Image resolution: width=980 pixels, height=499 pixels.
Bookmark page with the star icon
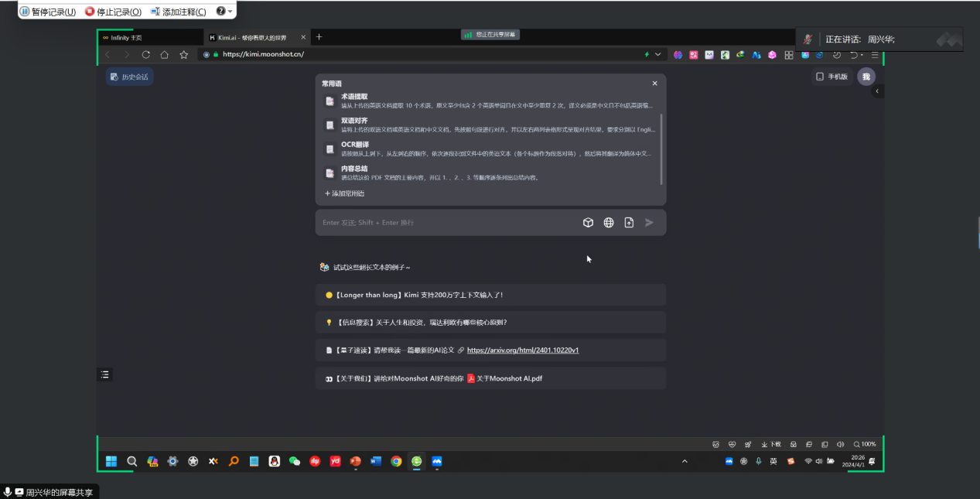tap(183, 55)
